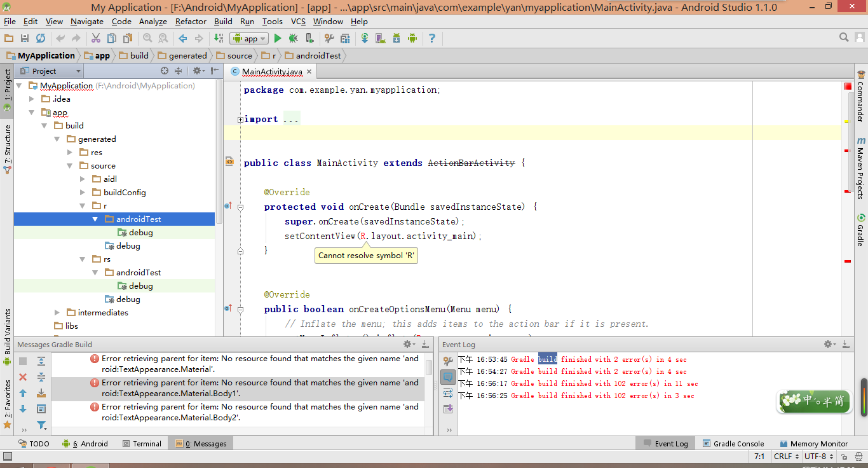Open the CRLF line separator dropdown
The image size is (868, 468).
pyautogui.click(x=786, y=457)
